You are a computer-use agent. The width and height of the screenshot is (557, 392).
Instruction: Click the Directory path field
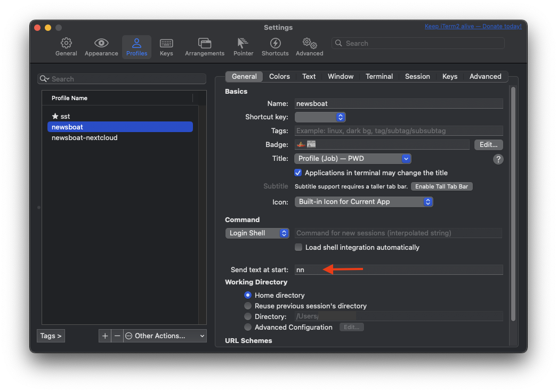coord(399,316)
